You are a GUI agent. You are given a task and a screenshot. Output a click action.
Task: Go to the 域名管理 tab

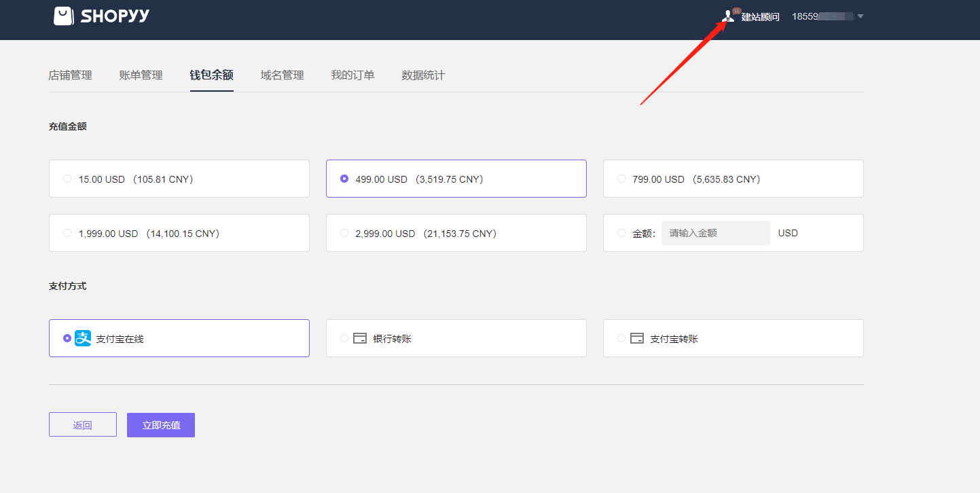[282, 75]
